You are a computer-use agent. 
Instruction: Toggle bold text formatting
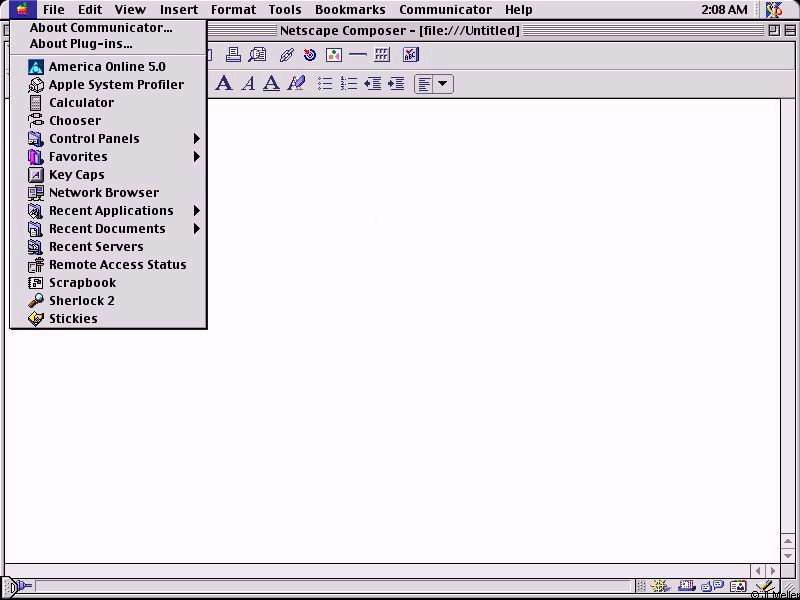pyautogui.click(x=223, y=83)
